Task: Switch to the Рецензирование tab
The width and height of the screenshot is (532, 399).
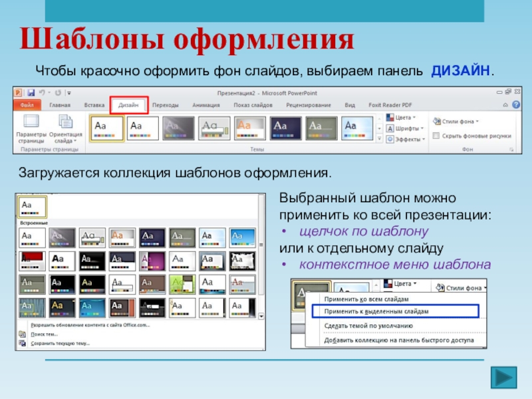Action: (x=309, y=105)
